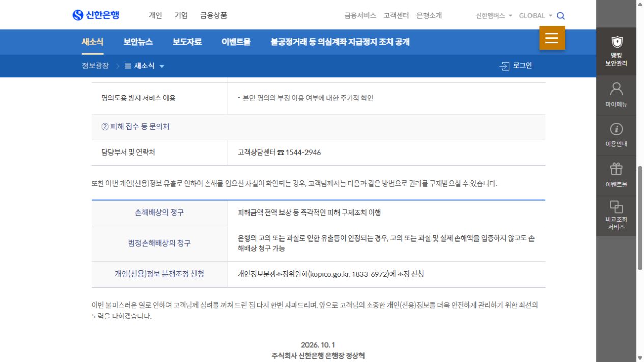Viewport: 644px width, 362px height.
Task: Click 개인(신용)정보 분쟁조정 신청 cell
Action: click(159, 274)
